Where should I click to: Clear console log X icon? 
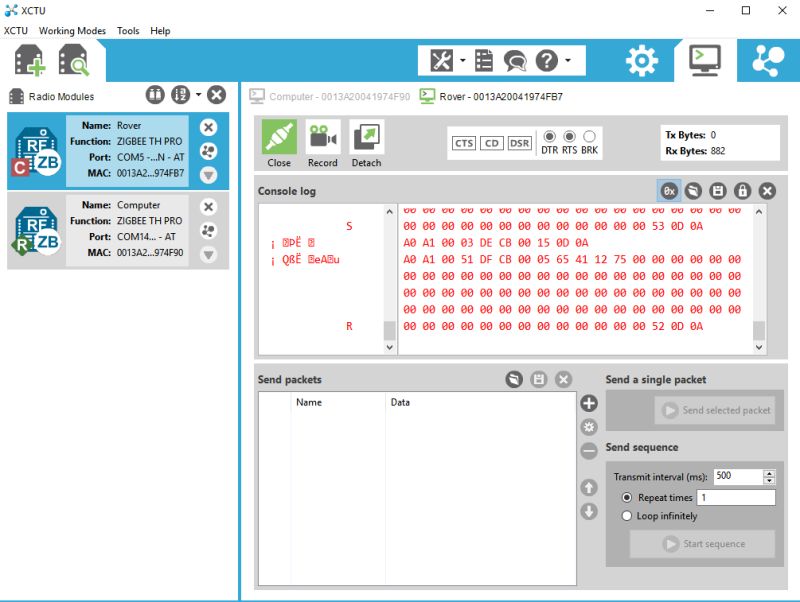click(767, 191)
